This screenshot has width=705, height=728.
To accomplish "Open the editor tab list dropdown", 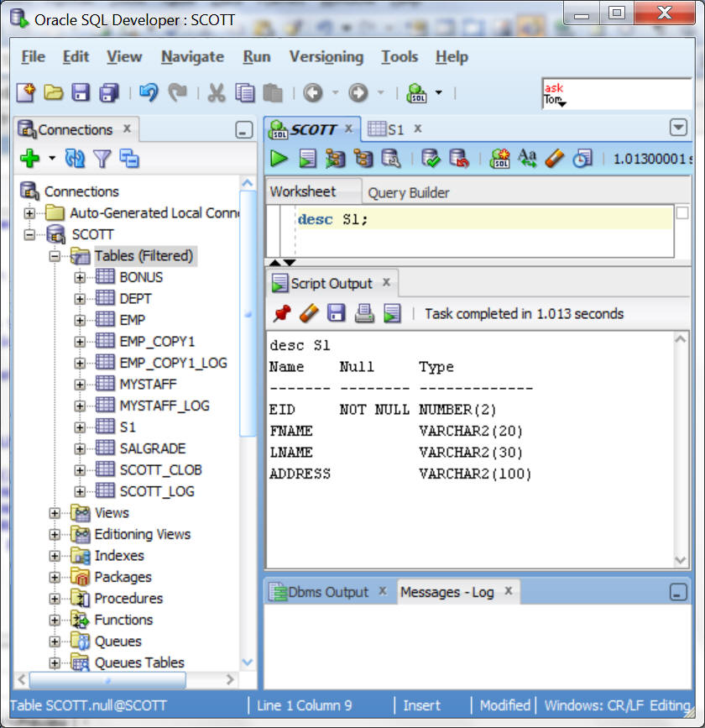I will coord(678,128).
